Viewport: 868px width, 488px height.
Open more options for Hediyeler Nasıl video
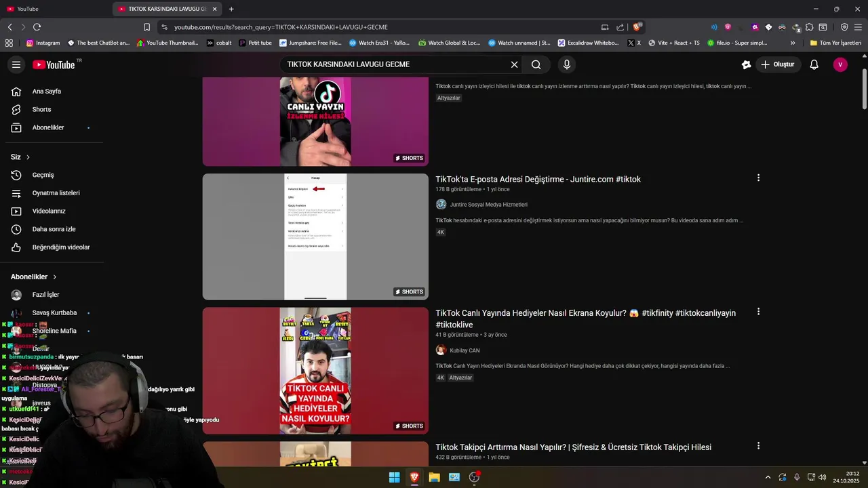(x=758, y=312)
